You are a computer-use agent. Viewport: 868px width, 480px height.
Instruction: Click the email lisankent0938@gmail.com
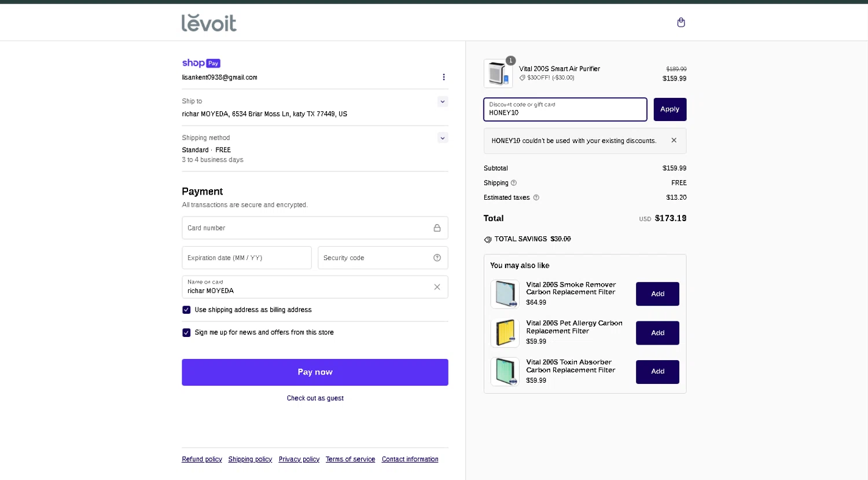click(220, 77)
